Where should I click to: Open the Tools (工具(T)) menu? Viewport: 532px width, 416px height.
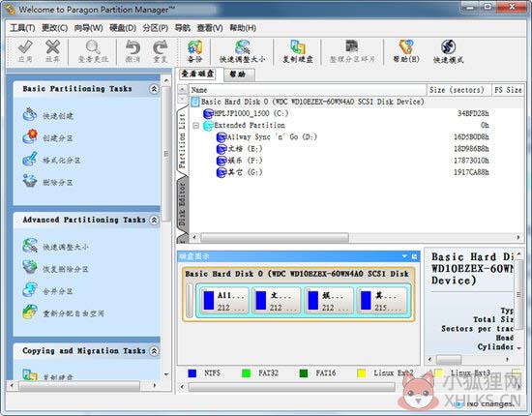click(22, 28)
